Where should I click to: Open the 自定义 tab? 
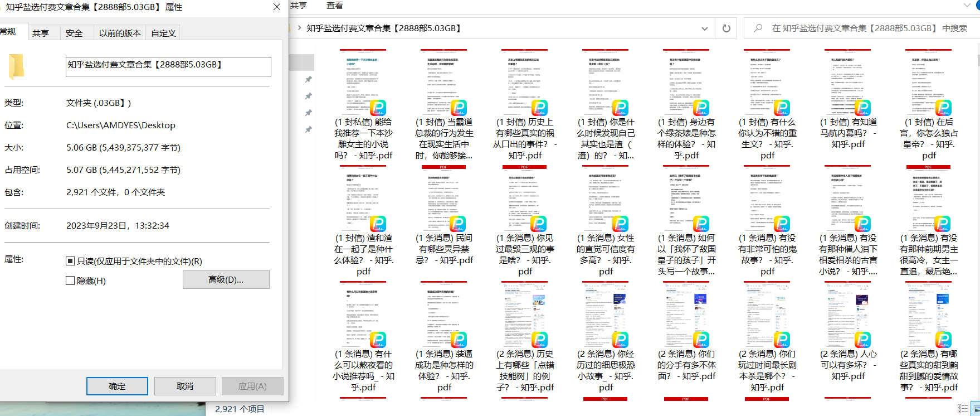(x=163, y=33)
